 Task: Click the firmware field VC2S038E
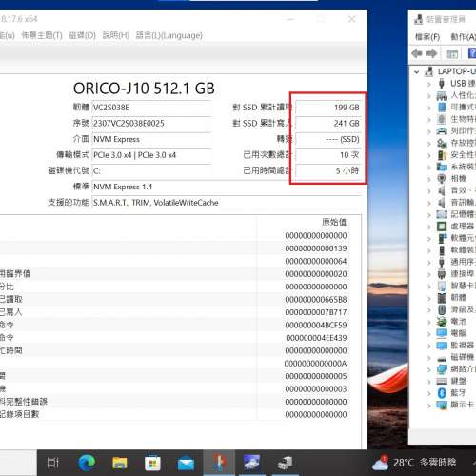[x=151, y=108]
